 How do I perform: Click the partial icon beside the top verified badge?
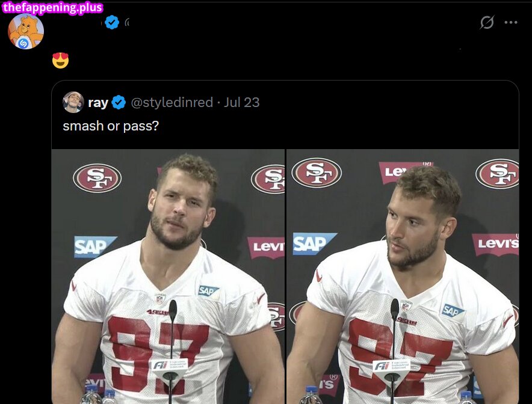(127, 22)
